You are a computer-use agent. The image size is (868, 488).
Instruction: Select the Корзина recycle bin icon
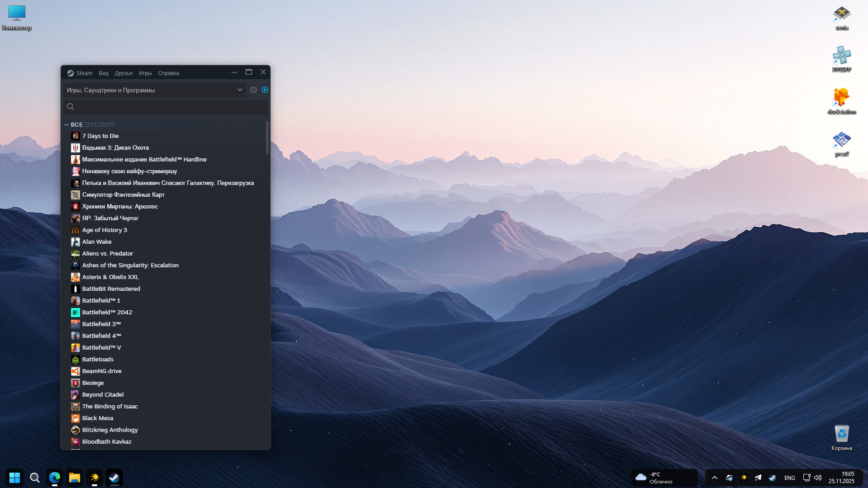(x=842, y=438)
